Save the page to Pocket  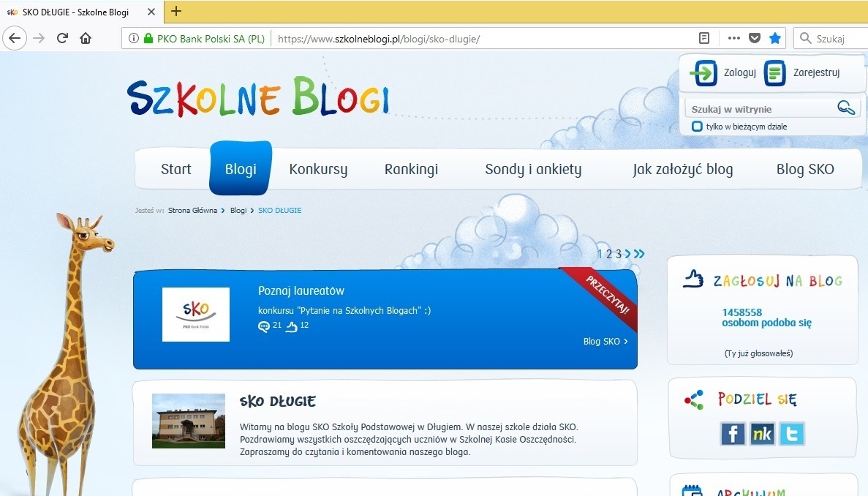tap(755, 38)
